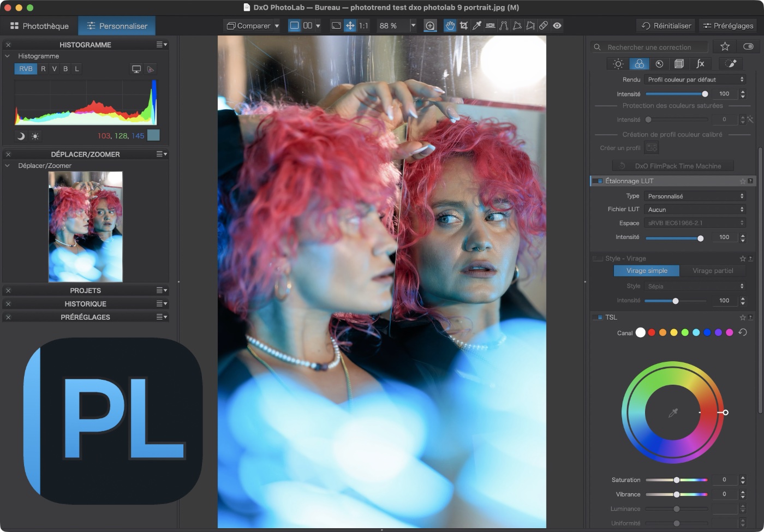Open the Local adjustments brush icon
Screen dimensions: 764x532
click(x=730, y=64)
